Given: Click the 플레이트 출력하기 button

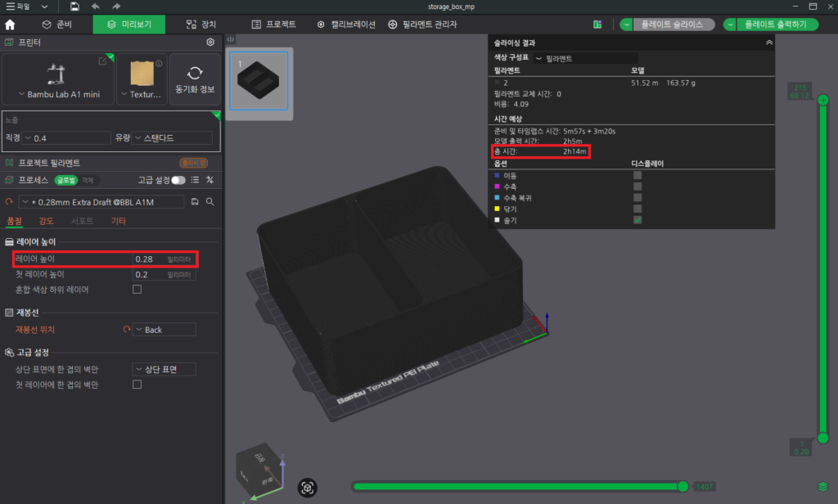Looking at the screenshot, I should pyautogui.click(x=777, y=25).
